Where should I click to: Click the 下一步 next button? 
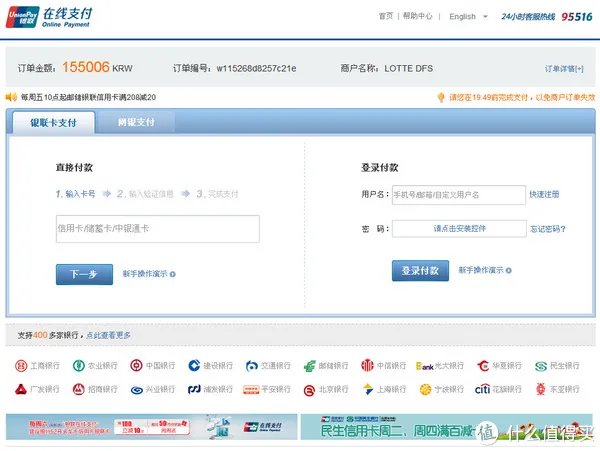[84, 274]
